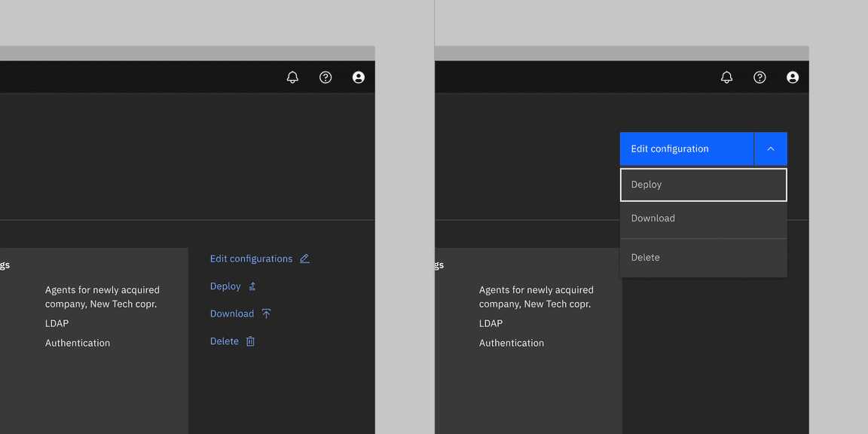Click the upload icon beside Deploy link

pyautogui.click(x=252, y=286)
